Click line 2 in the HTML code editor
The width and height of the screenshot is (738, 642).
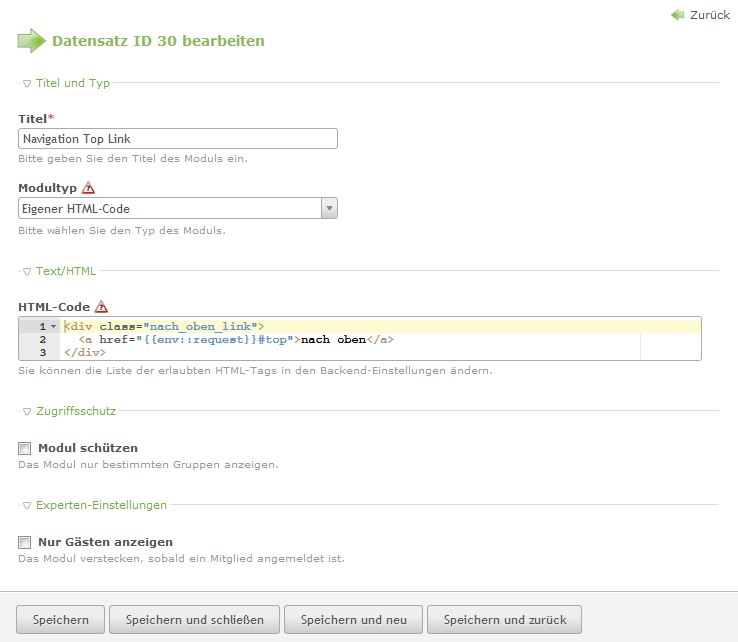300,340
